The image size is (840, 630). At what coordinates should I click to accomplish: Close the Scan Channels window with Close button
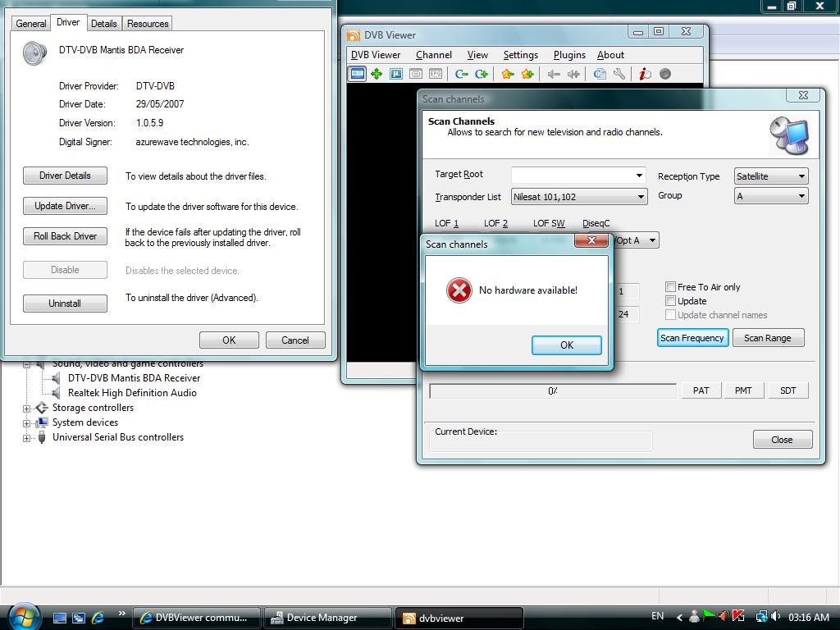tap(782, 440)
